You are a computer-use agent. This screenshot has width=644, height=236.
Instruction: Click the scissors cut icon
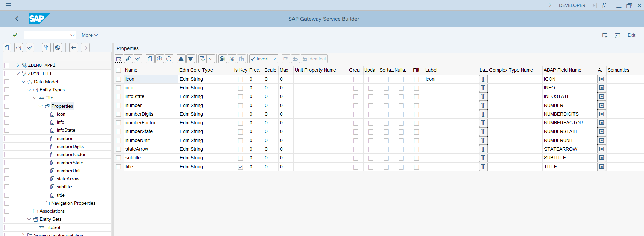pyautogui.click(x=232, y=59)
